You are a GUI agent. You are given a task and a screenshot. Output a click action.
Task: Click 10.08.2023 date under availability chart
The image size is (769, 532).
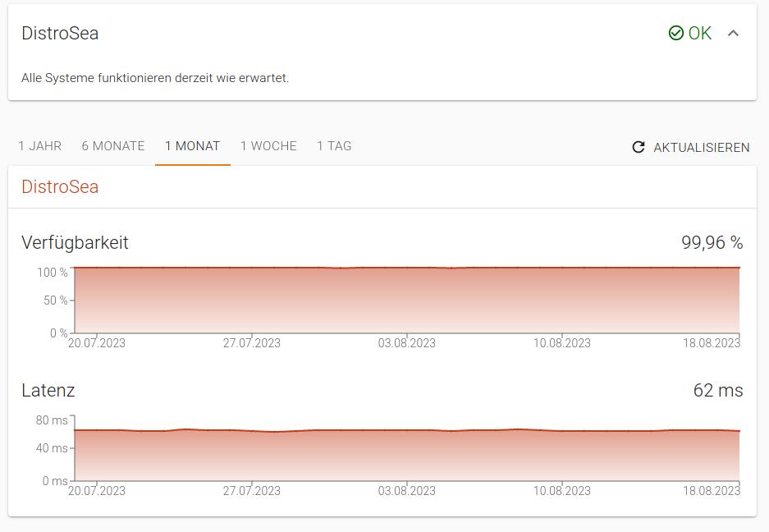pos(562,343)
